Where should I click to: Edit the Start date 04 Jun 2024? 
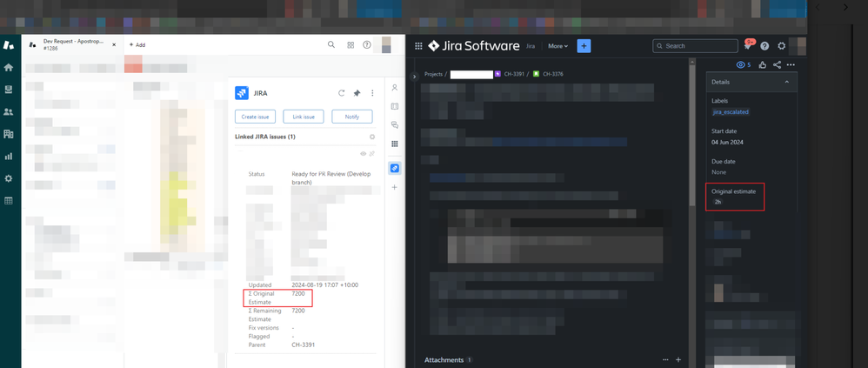point(727,142)
